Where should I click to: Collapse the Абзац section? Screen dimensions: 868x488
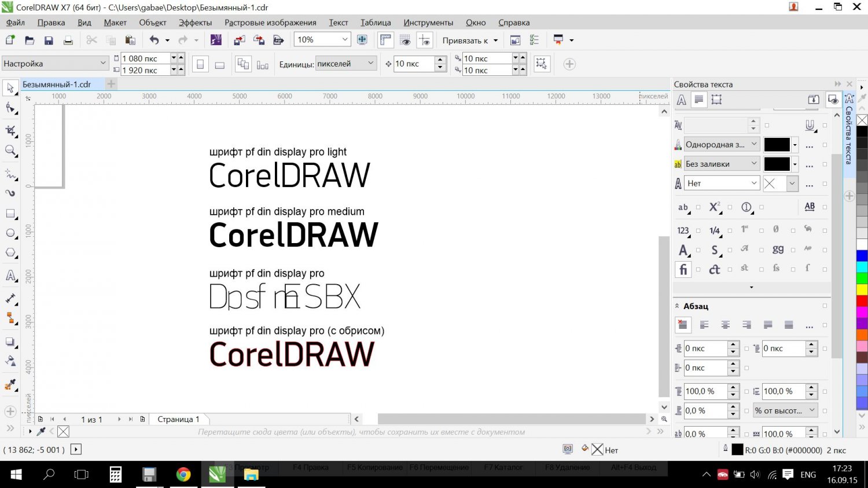677,306
